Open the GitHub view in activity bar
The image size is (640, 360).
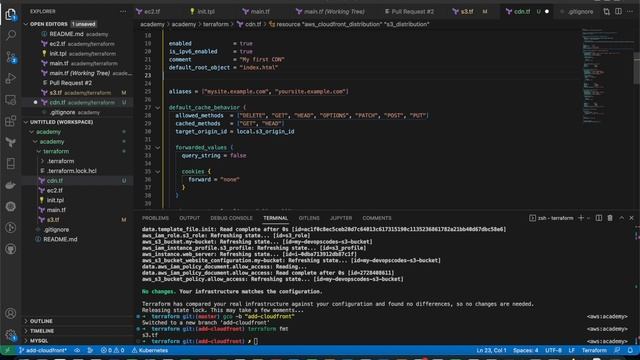11,249
